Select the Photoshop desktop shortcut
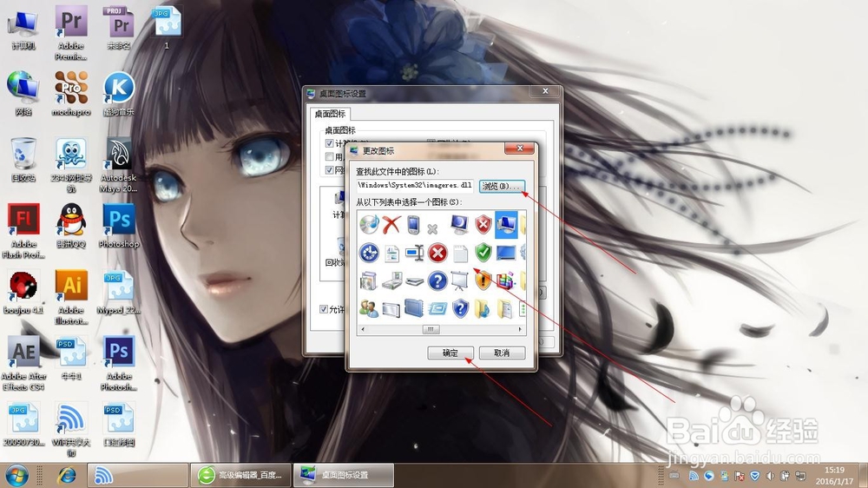The image size is (868, 488). [118, 225]
